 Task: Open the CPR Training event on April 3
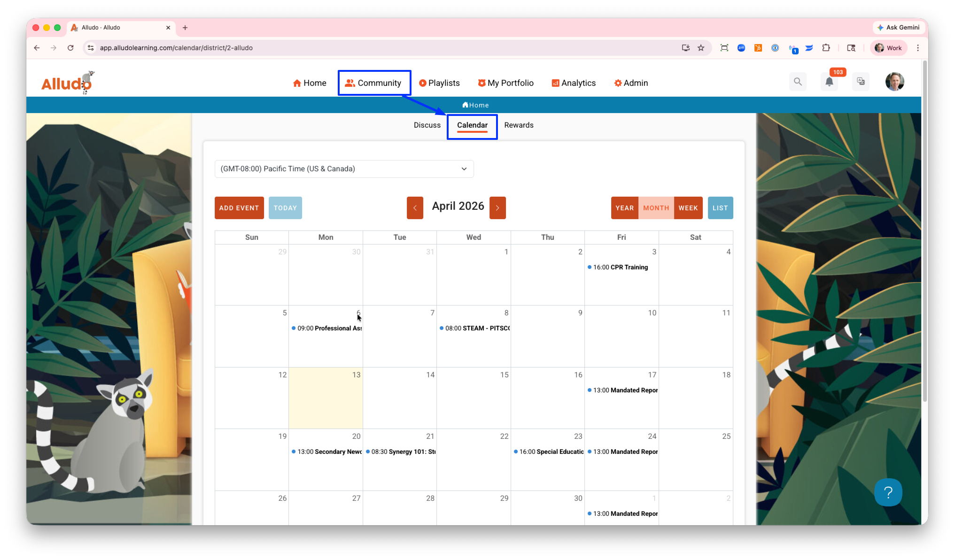[x=620, y=267]
